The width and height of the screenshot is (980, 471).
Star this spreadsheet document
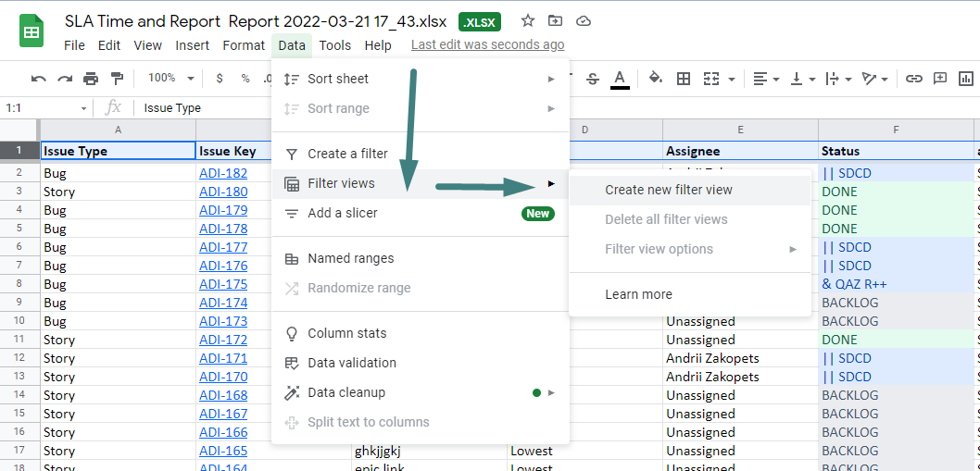click(x=527, y=20)
